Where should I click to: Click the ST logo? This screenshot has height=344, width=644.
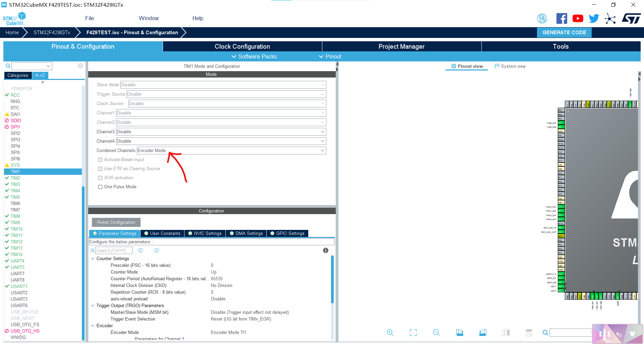pos(631,18)
